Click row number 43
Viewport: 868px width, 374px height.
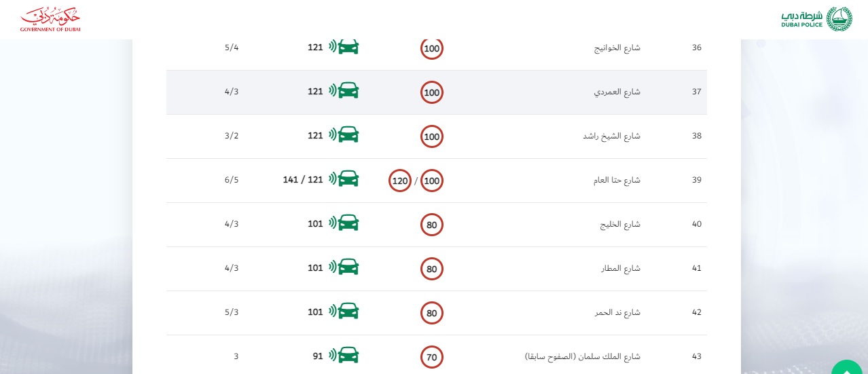696,356
